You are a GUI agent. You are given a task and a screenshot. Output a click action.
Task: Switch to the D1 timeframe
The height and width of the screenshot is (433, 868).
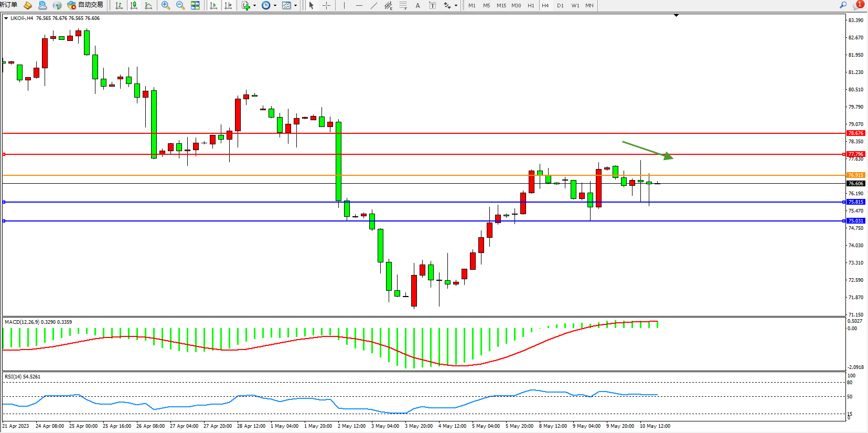point(560,5)
